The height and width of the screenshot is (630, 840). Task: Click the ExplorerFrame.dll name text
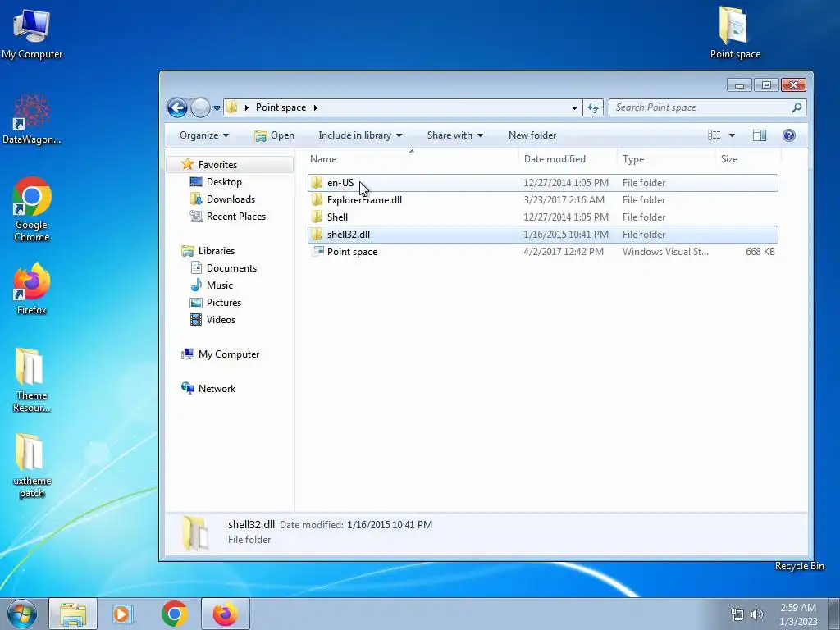click(x=364, y=200)
